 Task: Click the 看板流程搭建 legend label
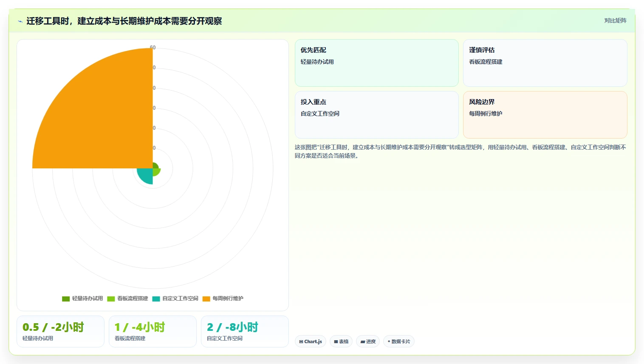[x=133, y=299]
